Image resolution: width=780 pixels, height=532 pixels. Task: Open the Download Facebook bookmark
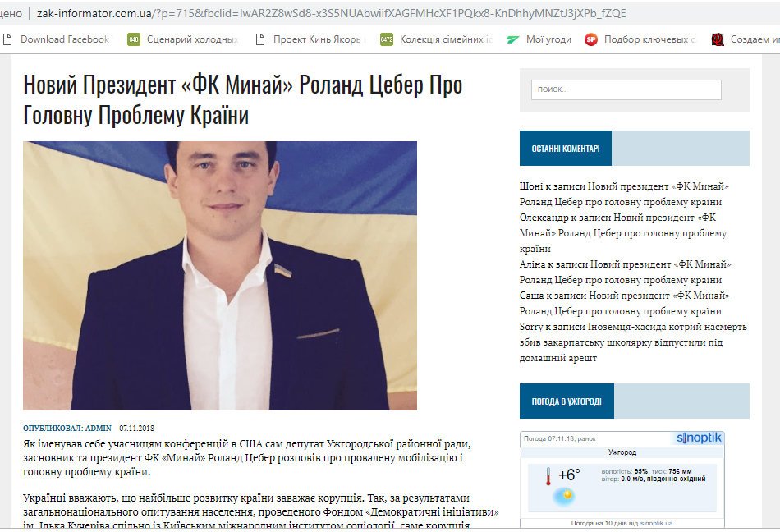(x=56, y=39)
